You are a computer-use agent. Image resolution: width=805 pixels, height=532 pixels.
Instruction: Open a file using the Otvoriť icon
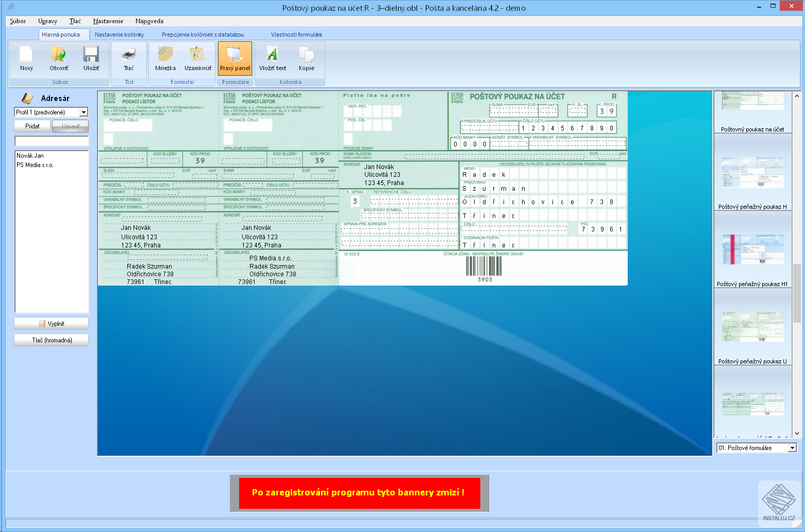click(x=59, y=59)
